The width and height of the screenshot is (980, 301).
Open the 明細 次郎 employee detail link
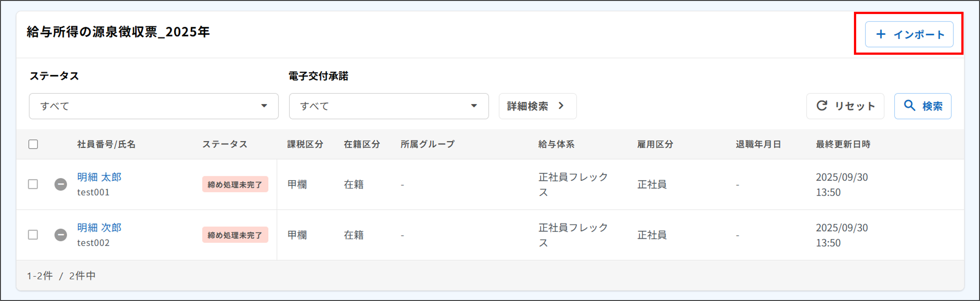(99, 228)
